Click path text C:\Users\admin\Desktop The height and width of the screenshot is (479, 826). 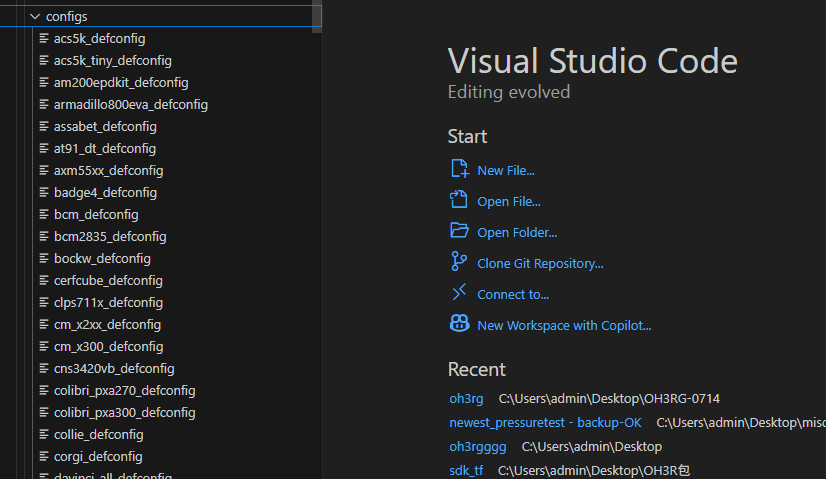(592, 447)
